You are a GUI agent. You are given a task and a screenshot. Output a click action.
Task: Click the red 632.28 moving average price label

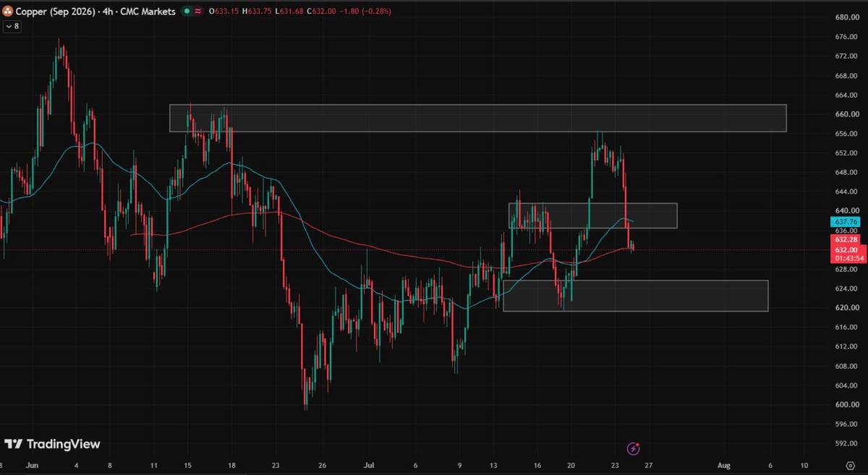(846, 239)
